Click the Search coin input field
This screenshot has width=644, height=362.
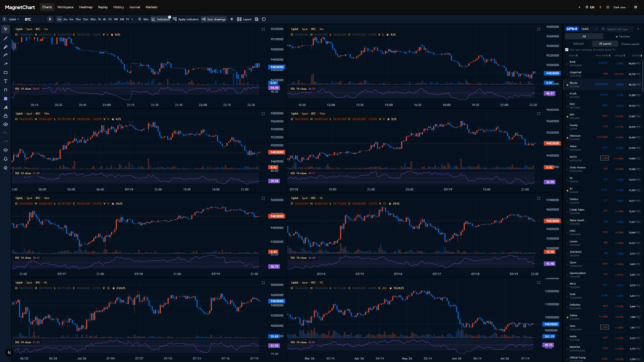coord(617,29)
